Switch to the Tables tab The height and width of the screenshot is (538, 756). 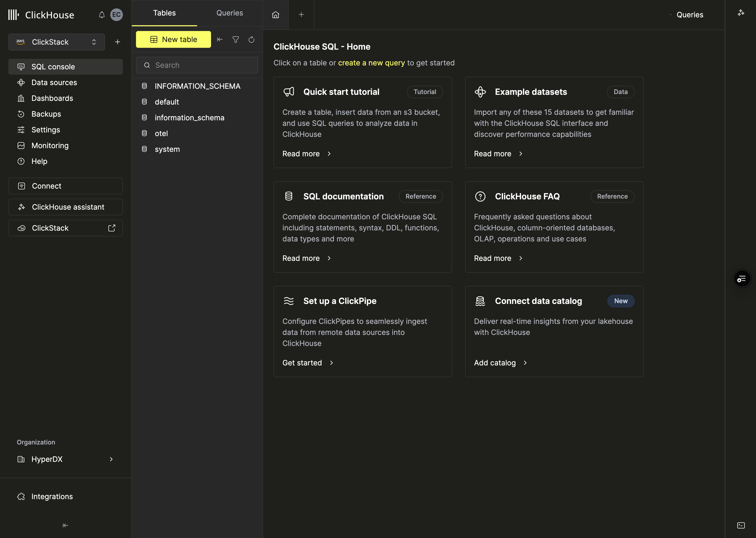tap(164, 13)
